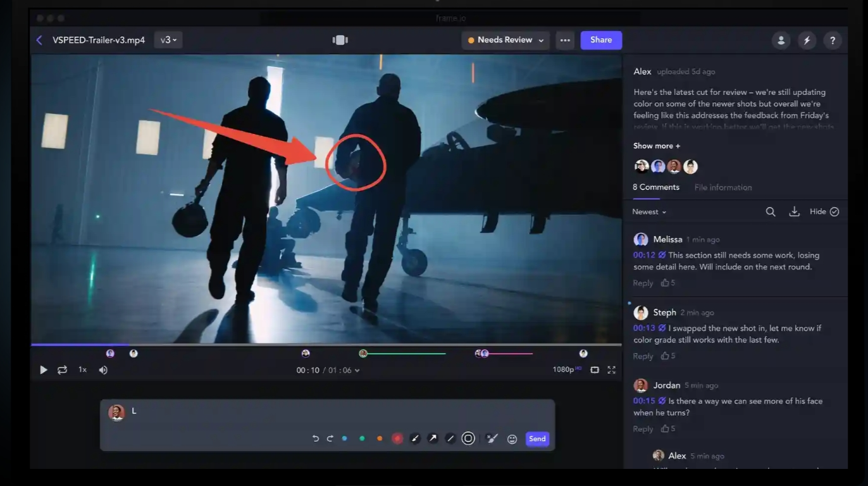Toggle theater view mode
868x486 pixels.
[x=595, y=370]
